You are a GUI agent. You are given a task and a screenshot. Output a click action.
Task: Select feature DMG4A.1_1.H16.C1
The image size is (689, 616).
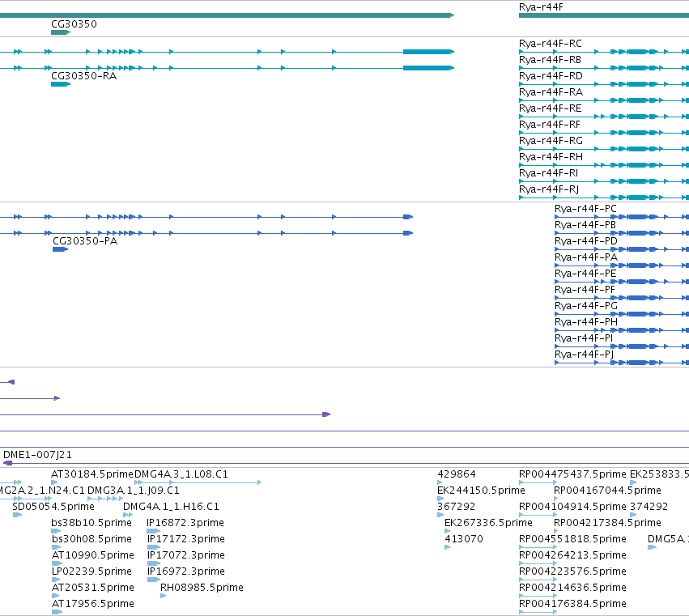pyautogui.click(x=171, y=507)
